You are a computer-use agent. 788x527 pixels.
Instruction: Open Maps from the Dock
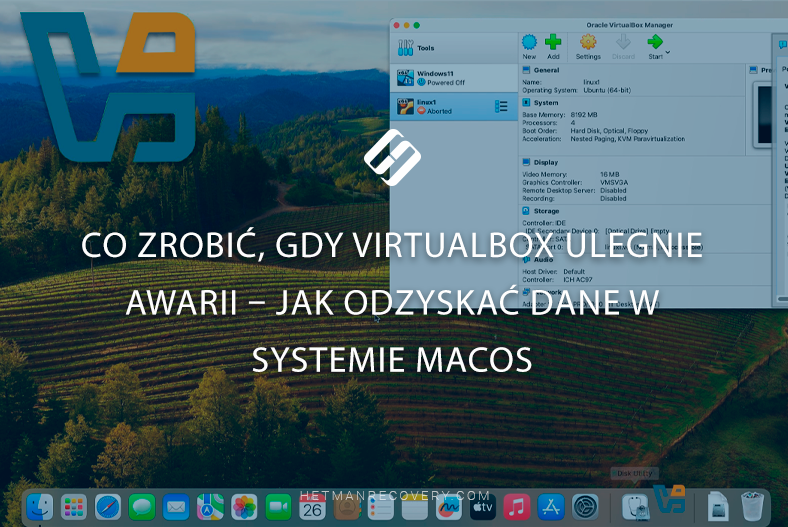(x=210, y=506)
